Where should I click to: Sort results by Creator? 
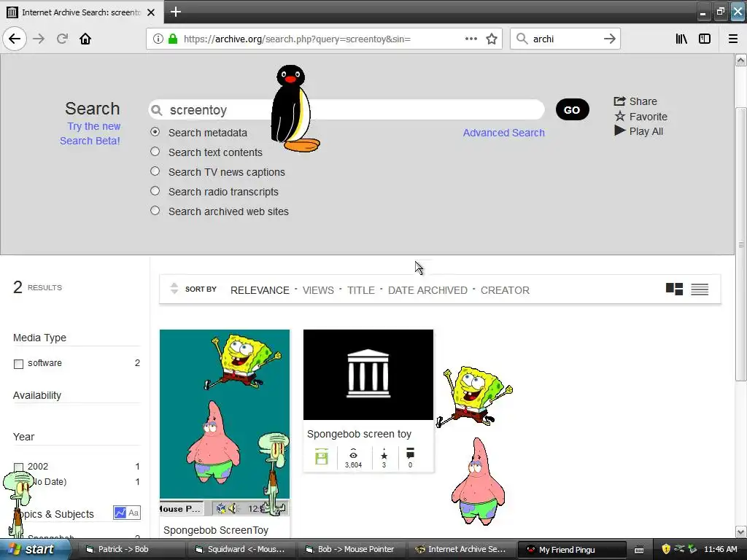[x=505, y=290]
